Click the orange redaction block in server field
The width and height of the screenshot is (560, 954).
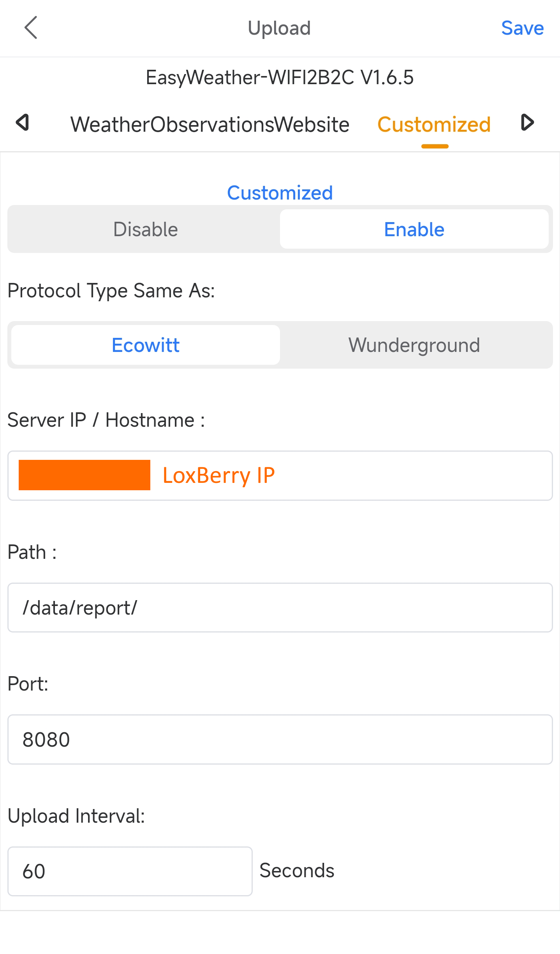(x=84, y=475)
